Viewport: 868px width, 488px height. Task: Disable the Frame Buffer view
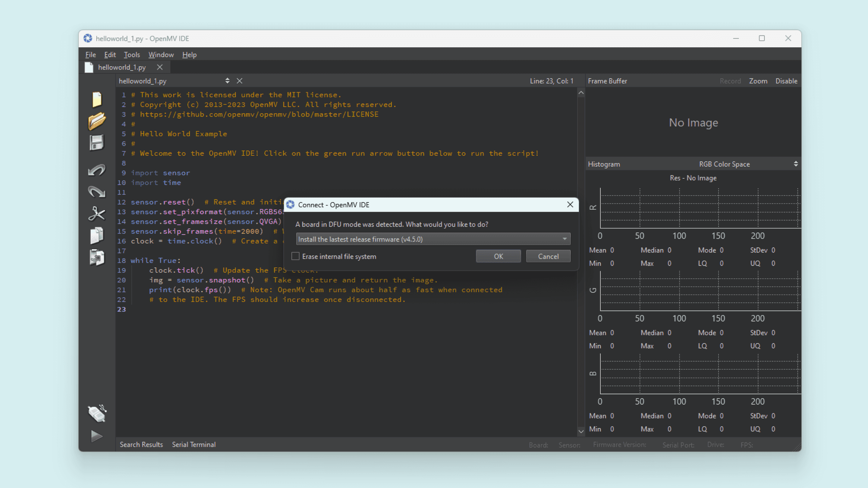click(x=786, y=81)
